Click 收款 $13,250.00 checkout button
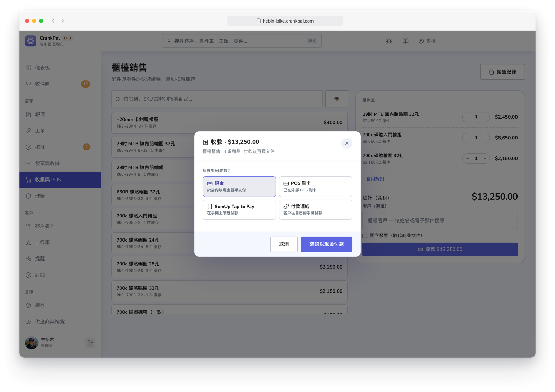The height and width of the screenshot is (392, 555). coord(440,249)
